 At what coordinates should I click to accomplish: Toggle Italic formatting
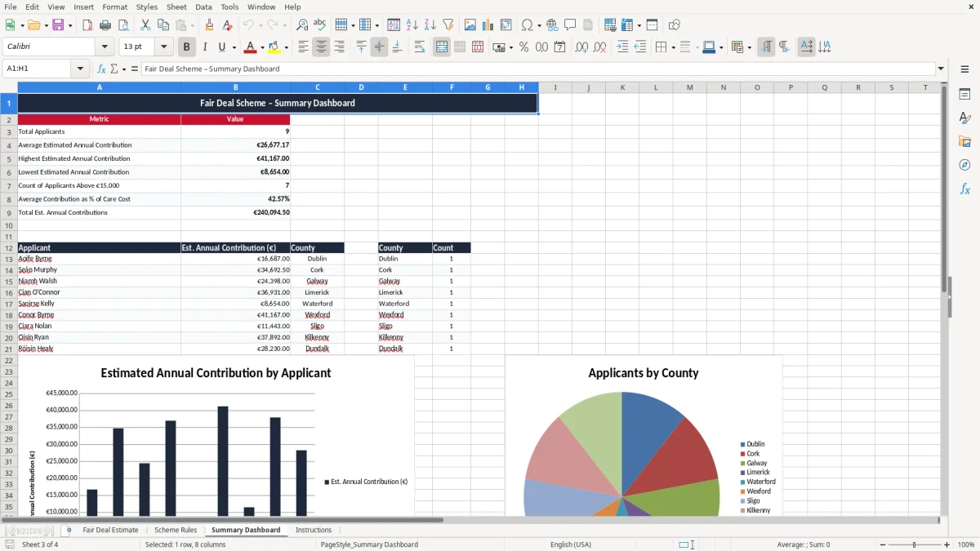coord(205,47)
